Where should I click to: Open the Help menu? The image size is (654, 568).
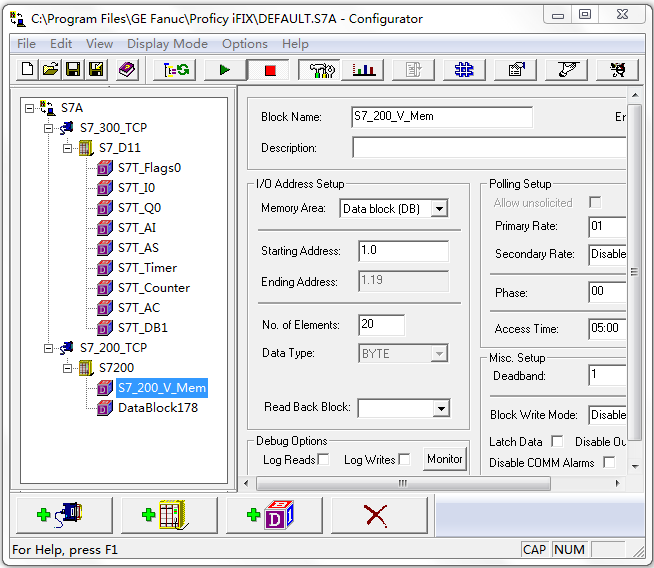click(295, 44)
